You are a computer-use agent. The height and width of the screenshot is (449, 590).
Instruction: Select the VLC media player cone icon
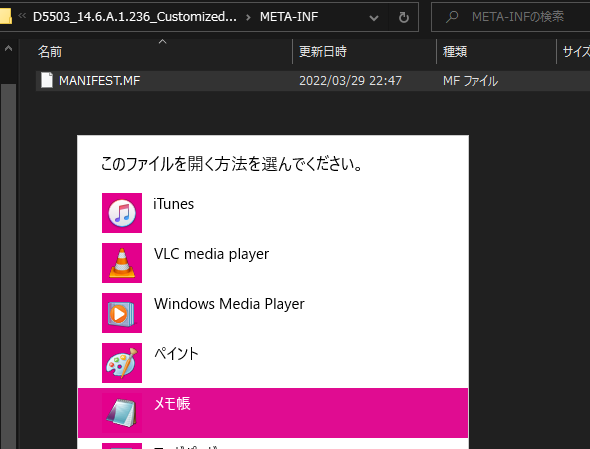pos(122,263)
